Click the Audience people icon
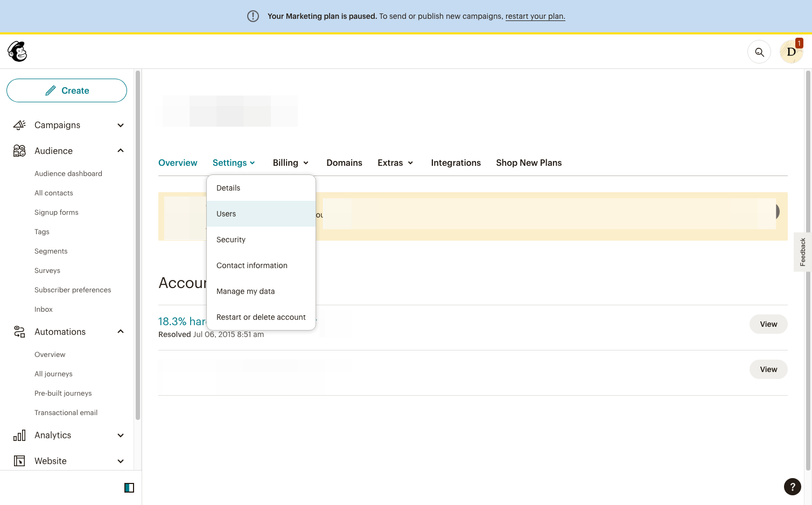The image size is (812, 505). pyautogui.click(x=19, y=151)
